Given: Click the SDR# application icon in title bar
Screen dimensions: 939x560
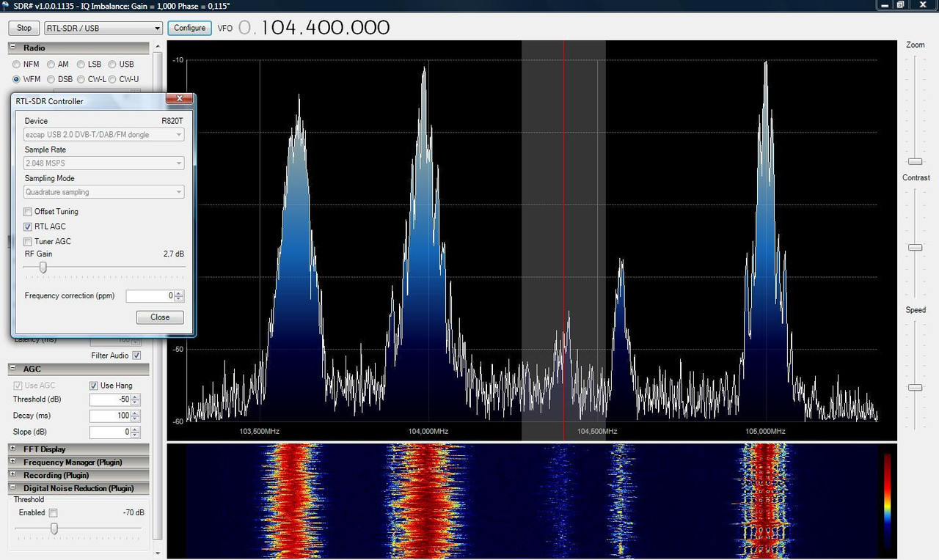Looking at the screenshot, I should [x=6, y=5].
